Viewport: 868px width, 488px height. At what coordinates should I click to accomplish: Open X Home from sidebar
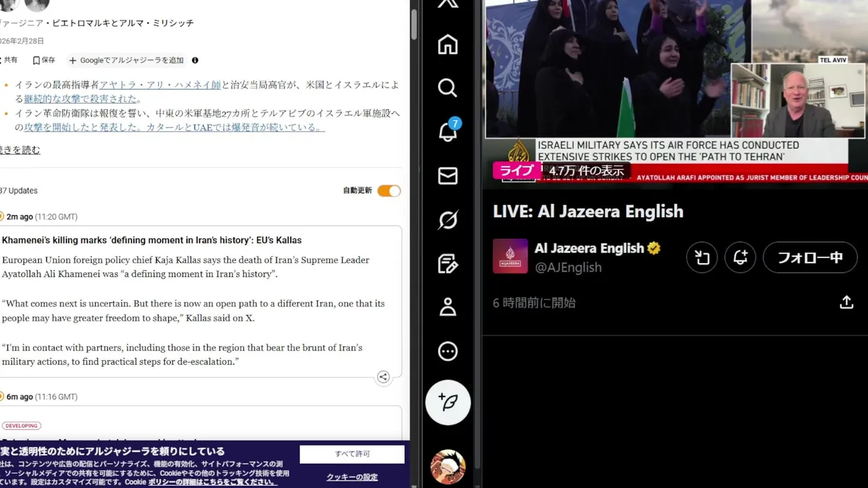448,45
